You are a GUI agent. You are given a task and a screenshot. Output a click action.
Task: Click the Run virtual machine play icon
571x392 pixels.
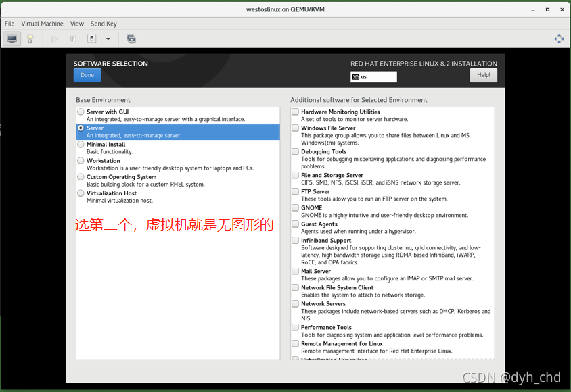click(x=54, y=39)
